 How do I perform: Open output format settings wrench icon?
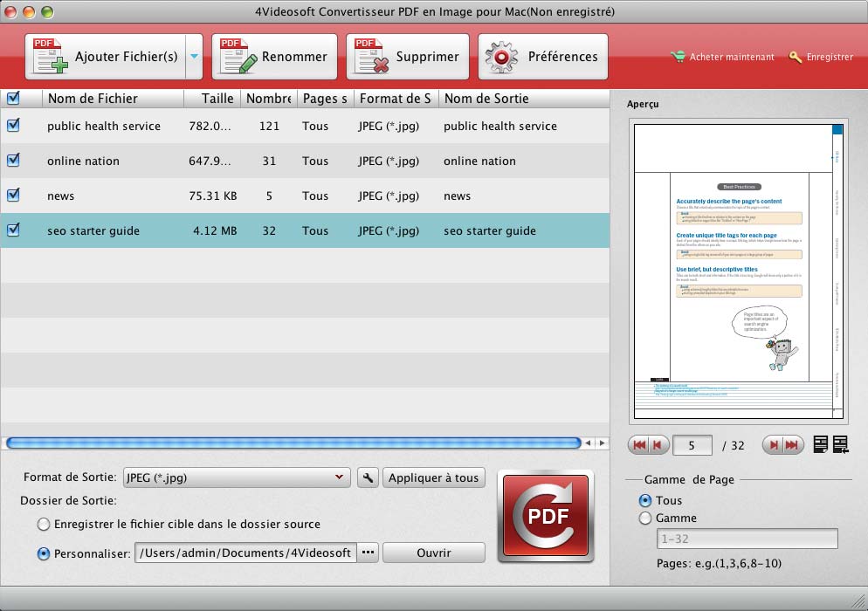pos(367,477)
